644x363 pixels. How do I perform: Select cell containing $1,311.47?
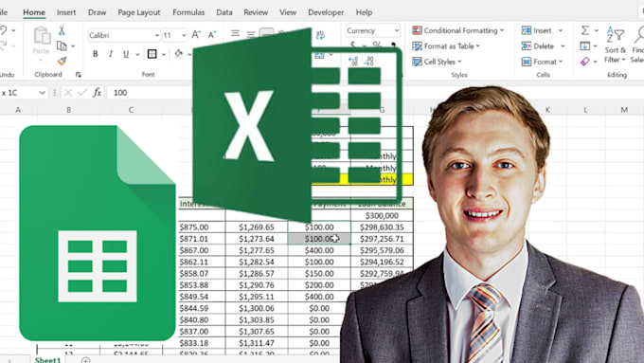(x=257, y=343)
